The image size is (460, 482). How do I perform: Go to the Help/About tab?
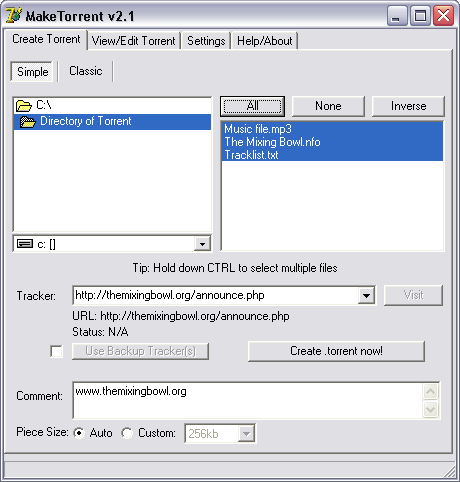pyautogui.click(x=264, y=41)
